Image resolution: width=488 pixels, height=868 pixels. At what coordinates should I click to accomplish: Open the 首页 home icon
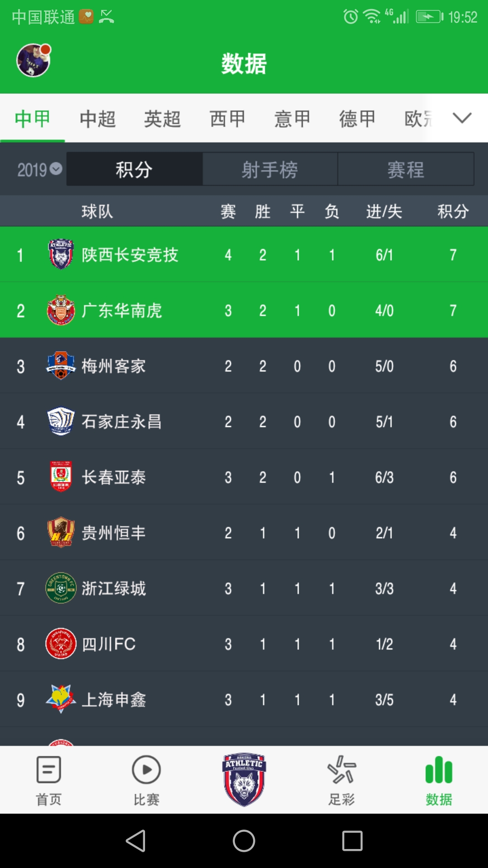(48, 769)
